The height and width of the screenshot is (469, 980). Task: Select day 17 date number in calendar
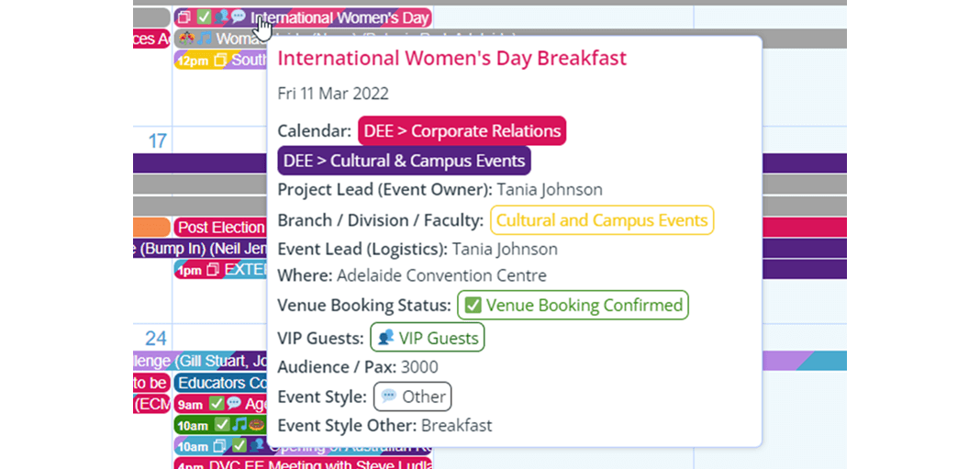pyautogui.click(x=158, y=141)
